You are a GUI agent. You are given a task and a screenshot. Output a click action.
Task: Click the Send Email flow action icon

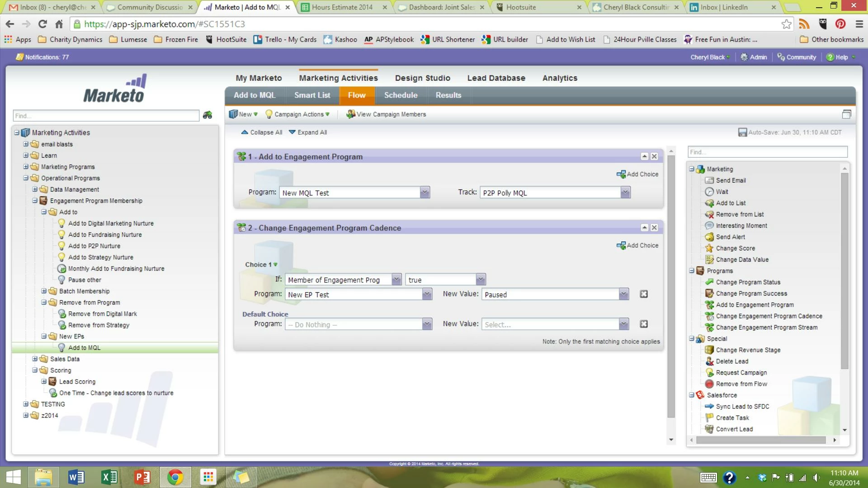pyautogui.click(x=709, y=180)
